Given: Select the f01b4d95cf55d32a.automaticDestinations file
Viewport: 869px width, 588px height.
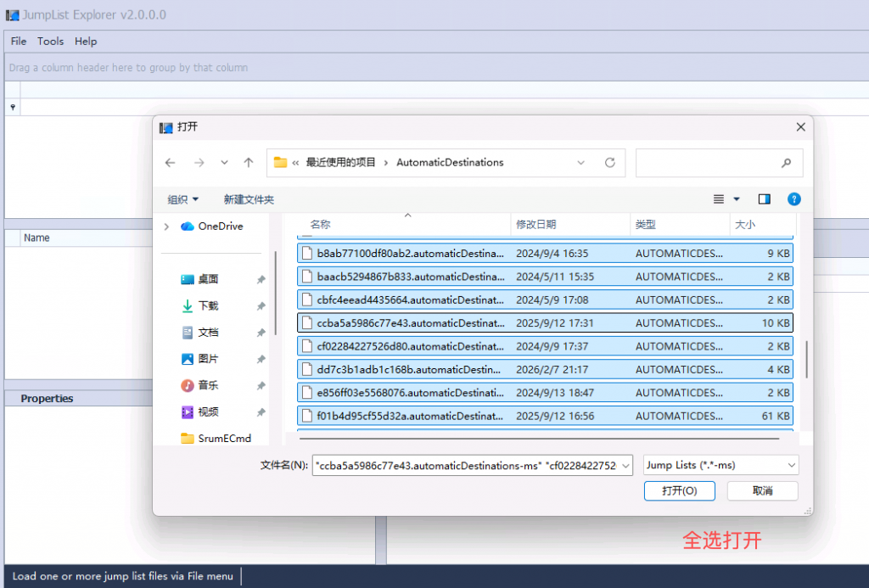Looking at the screenshot, I should coord(410,416).
